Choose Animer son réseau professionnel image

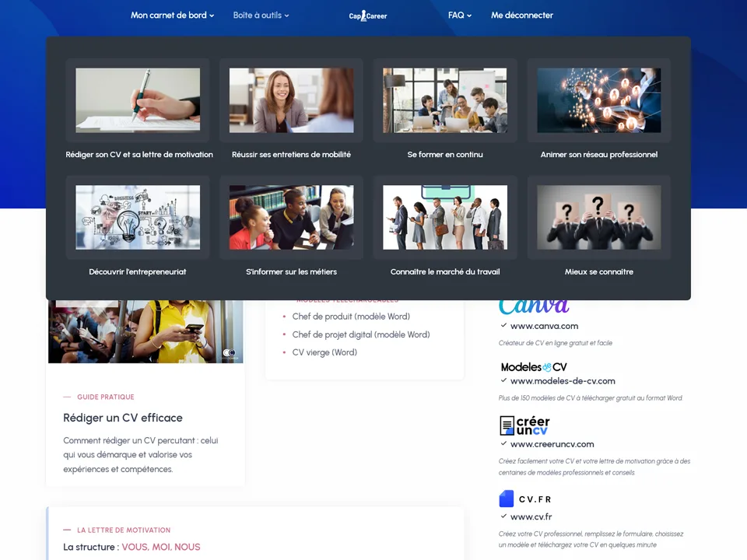[598, 100]
